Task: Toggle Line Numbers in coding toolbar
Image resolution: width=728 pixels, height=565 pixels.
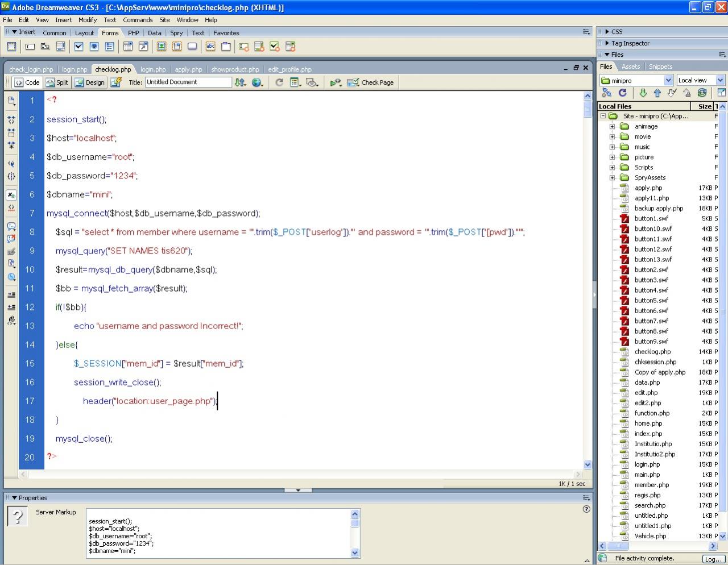Action: 11,195
